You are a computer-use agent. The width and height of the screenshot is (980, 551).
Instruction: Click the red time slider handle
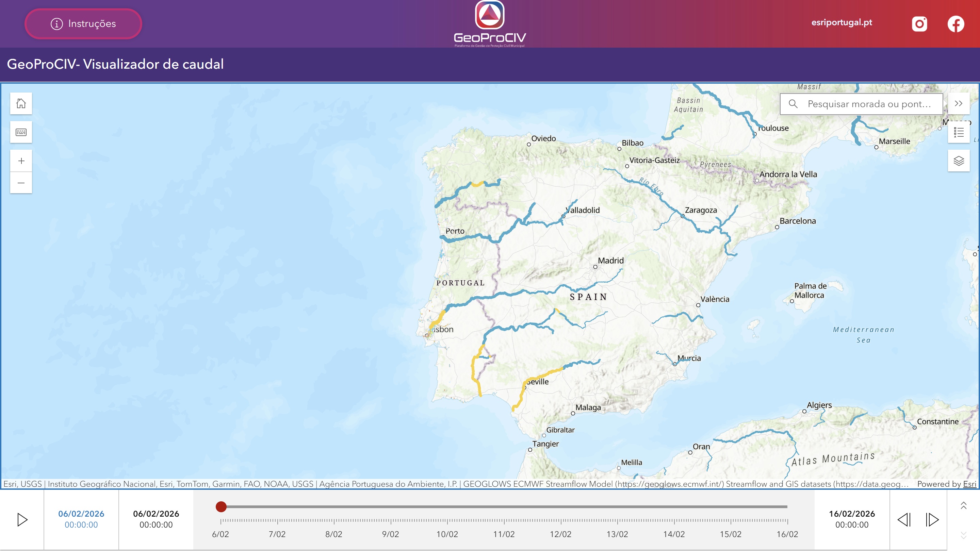pos(221,506)
